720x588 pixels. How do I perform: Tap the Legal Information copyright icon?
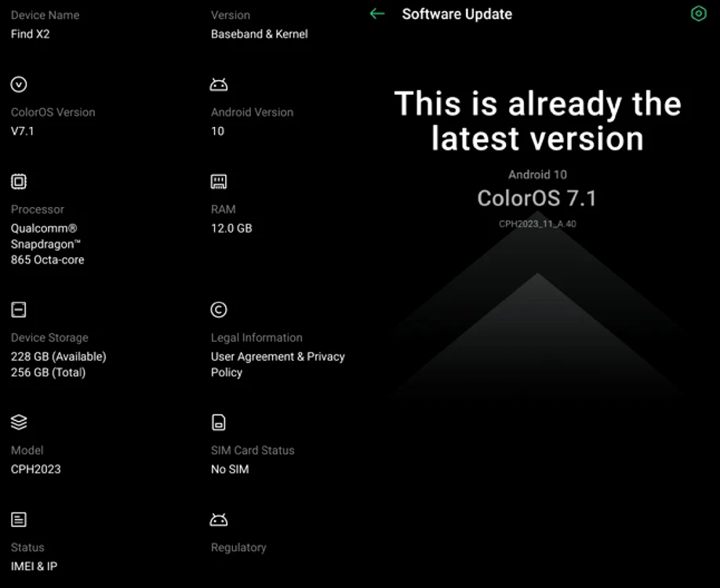pos(219,310)
